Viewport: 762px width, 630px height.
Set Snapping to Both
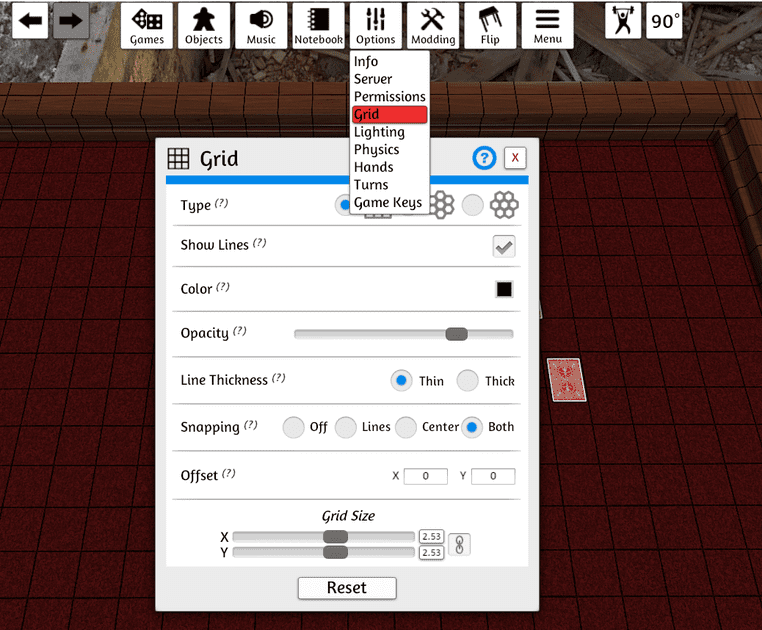point(472,427)
